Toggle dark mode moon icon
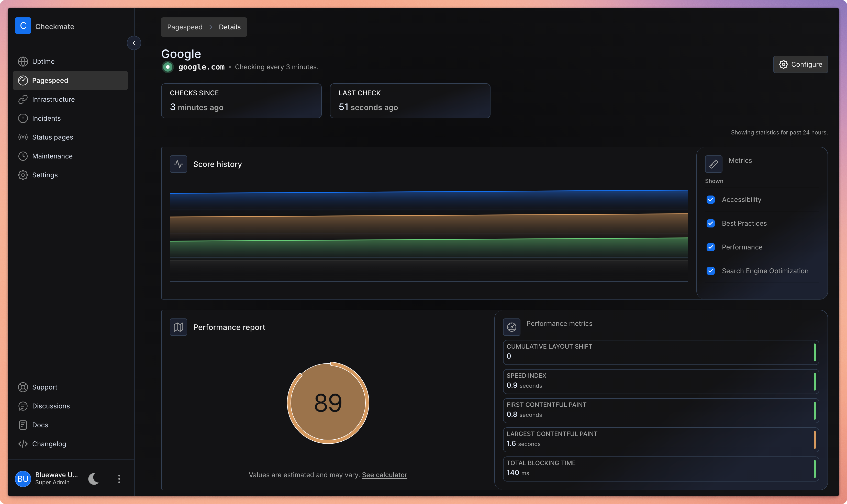The width and height of the screenshot is (847, 504). point(93,479)
